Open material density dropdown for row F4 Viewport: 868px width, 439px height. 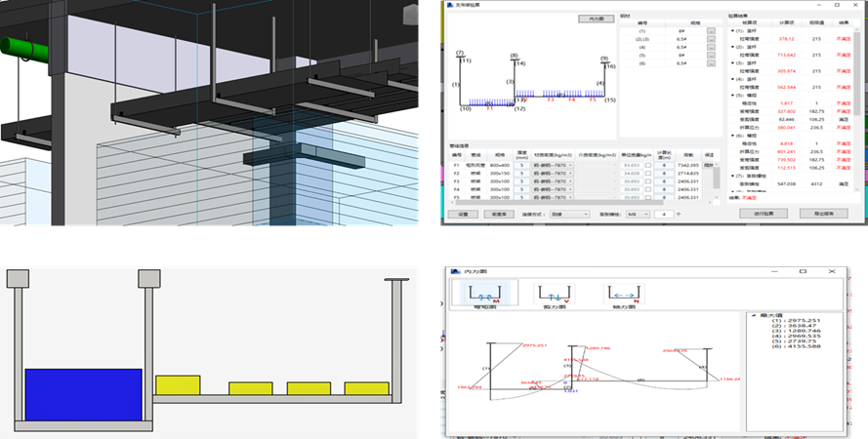coord(553,189)
